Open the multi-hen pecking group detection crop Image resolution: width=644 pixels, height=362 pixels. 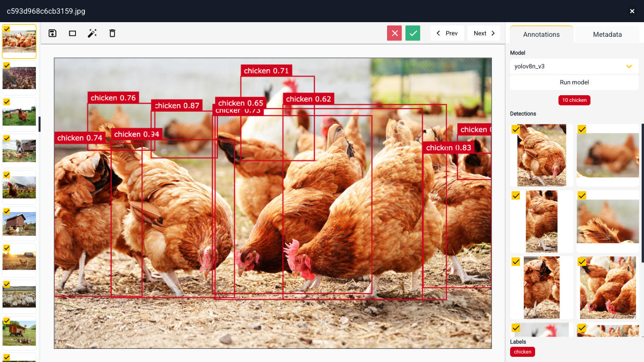(608, 288)
